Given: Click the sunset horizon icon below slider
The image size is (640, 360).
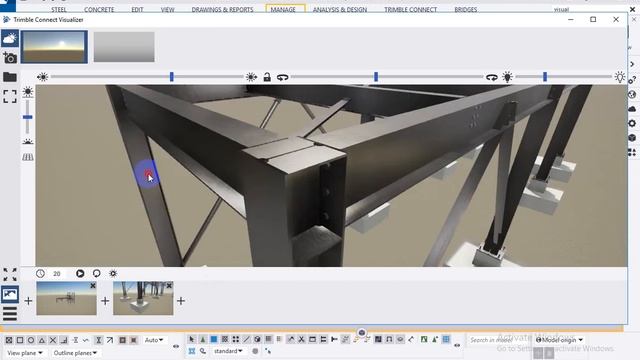Looking at the screenshot, I should [28, 142].
